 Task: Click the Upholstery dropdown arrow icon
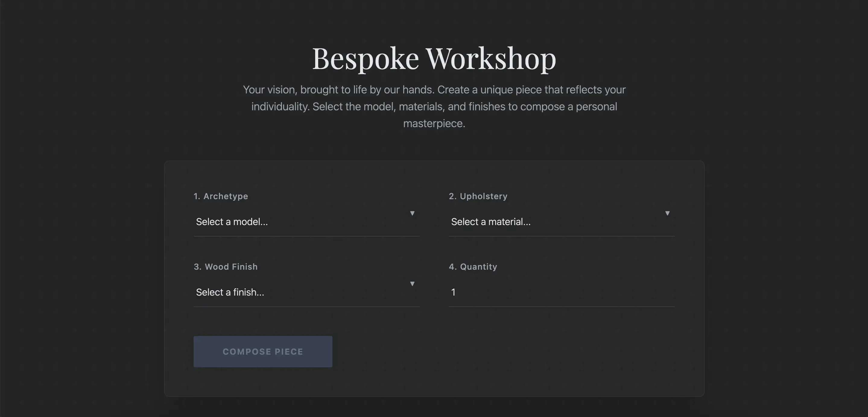[x=667, y=213]
